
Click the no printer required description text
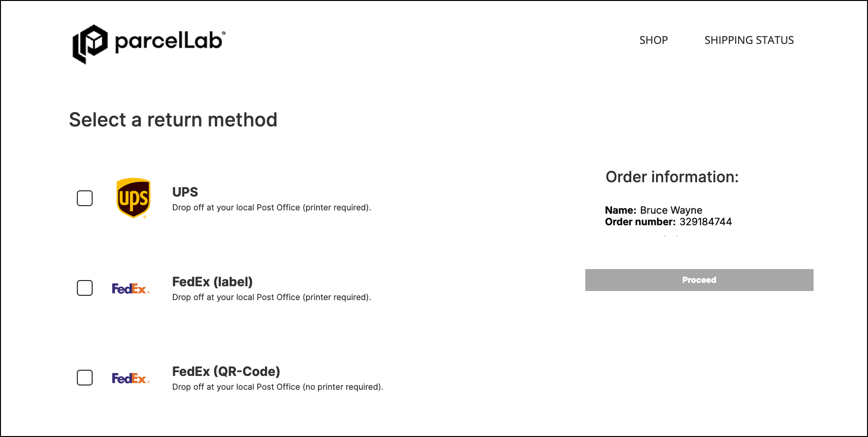[x=277, y=387]
